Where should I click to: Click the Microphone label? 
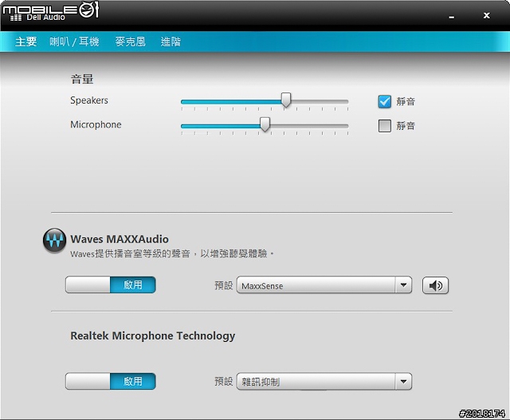(x=96, y=124)
